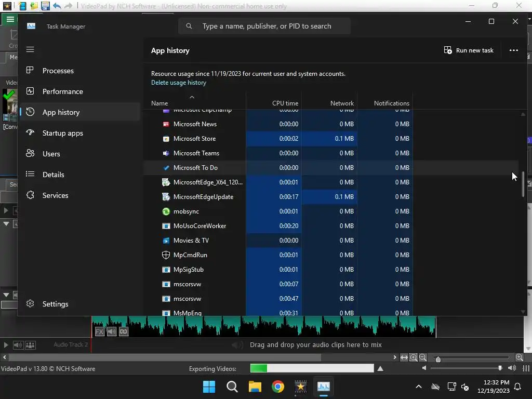The width and height of the screenshot is (532, 399).
Task: Open the notification bell in taskbar
Action: tap(518, 387)
